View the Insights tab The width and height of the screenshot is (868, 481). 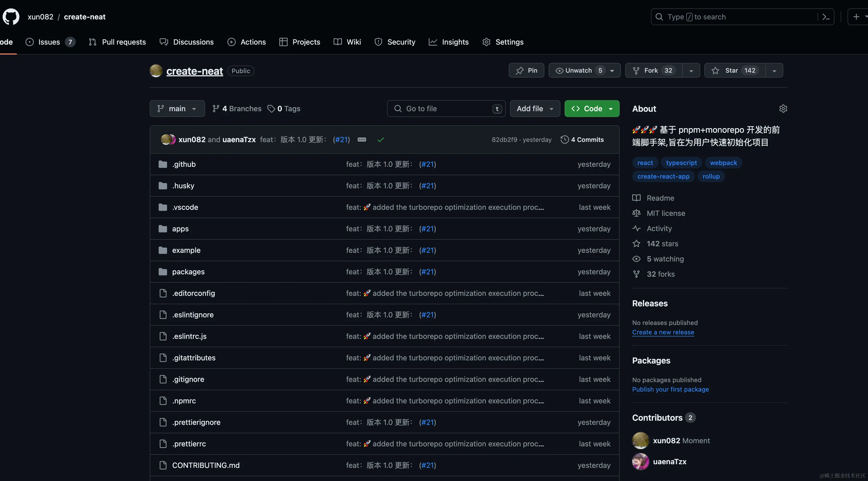click(449, 42)
